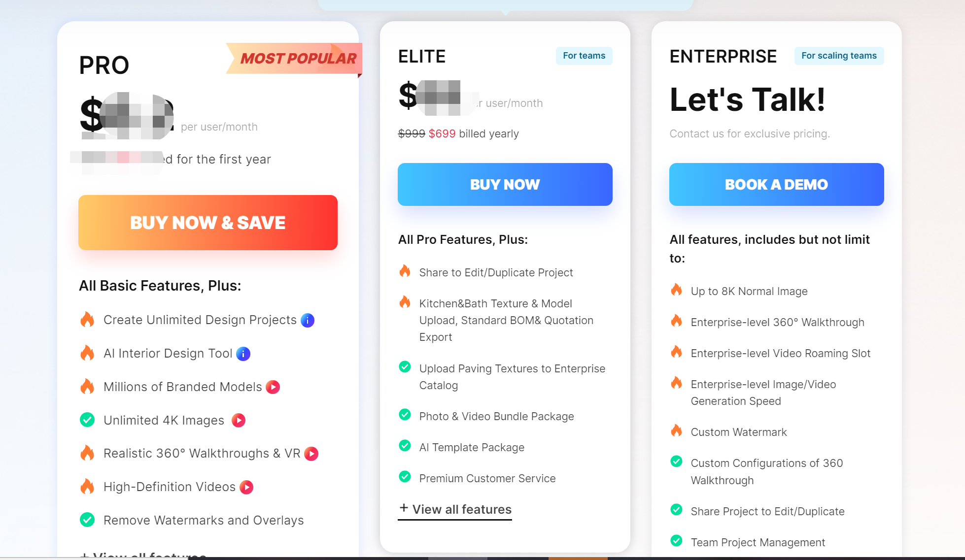
Task: Click green checkmark next to Team Project Management
Action: coord(676,541)
